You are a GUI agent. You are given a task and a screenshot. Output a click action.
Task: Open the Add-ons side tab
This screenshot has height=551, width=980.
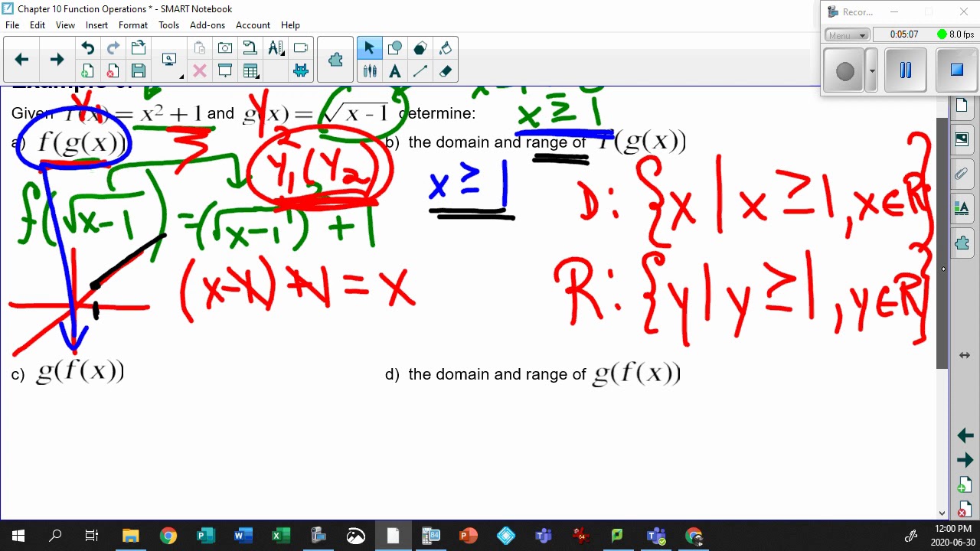point(962,243)
